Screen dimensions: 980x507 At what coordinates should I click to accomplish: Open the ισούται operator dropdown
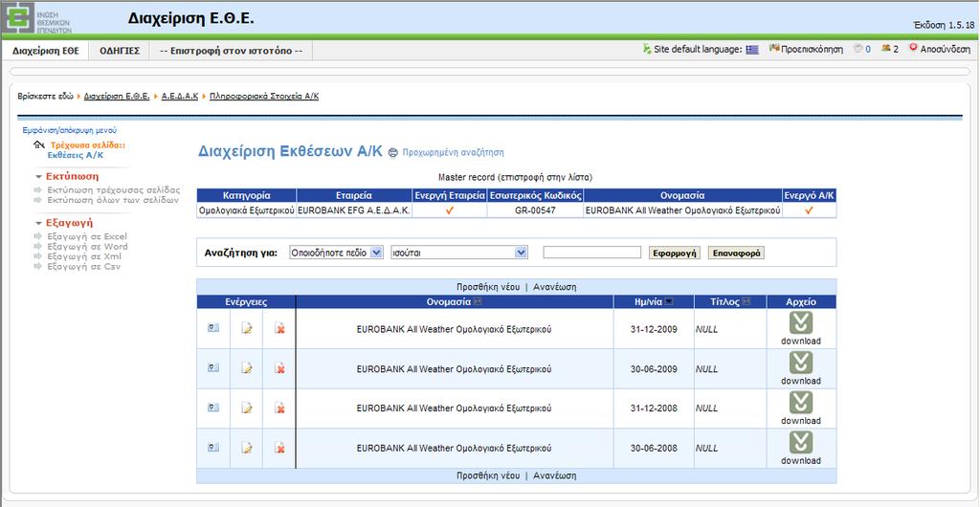click(x=458, y=253)
